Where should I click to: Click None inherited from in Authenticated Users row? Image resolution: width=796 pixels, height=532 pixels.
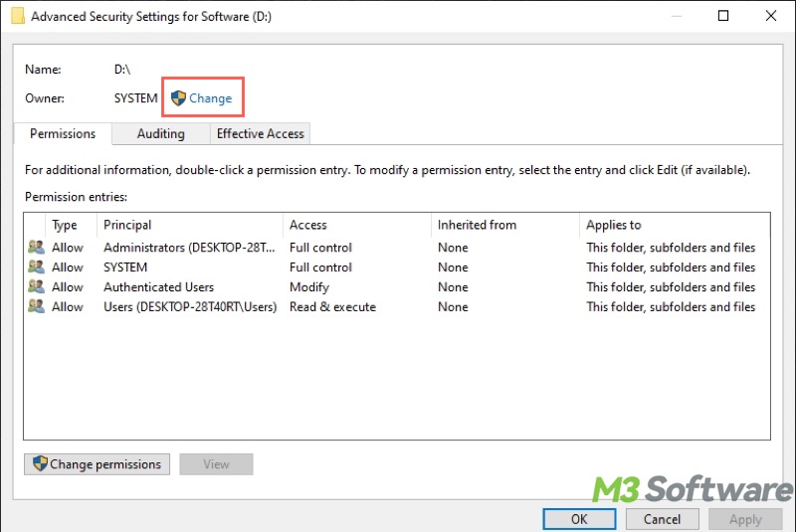453,287
